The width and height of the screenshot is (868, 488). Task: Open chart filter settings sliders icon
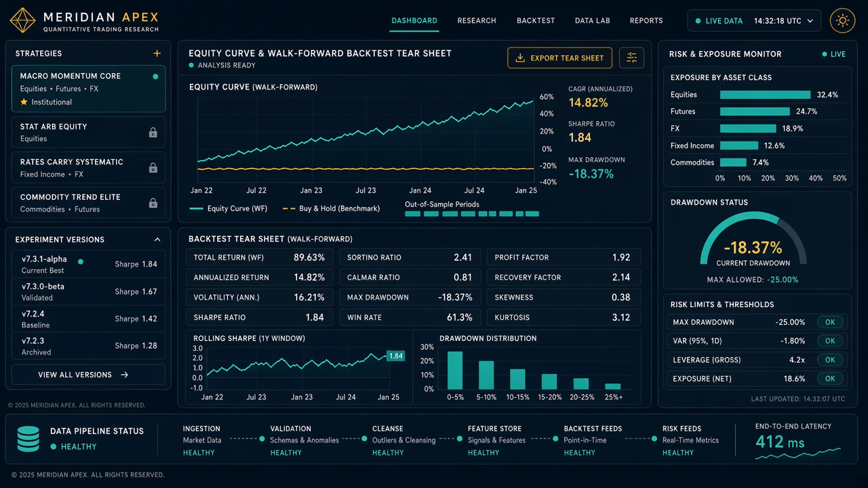coord(631,58)
